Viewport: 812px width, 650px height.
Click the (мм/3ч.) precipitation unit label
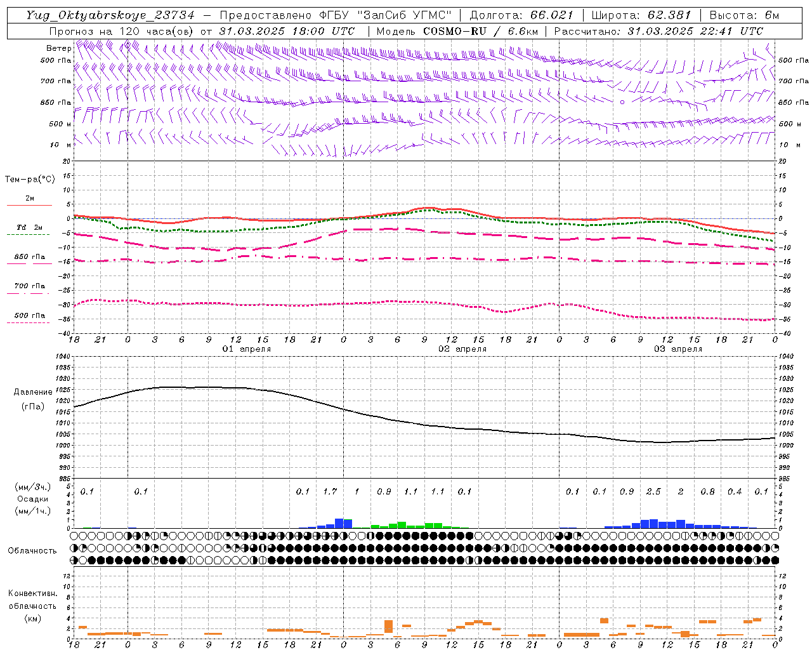coord(32,487)
